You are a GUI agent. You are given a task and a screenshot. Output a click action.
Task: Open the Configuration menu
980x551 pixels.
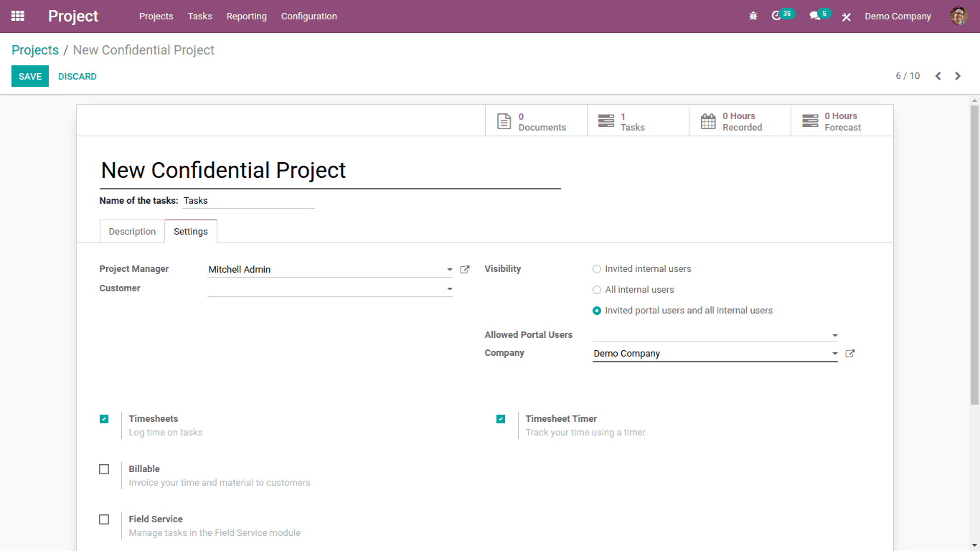pyautogui.click(x=309, y=16)
